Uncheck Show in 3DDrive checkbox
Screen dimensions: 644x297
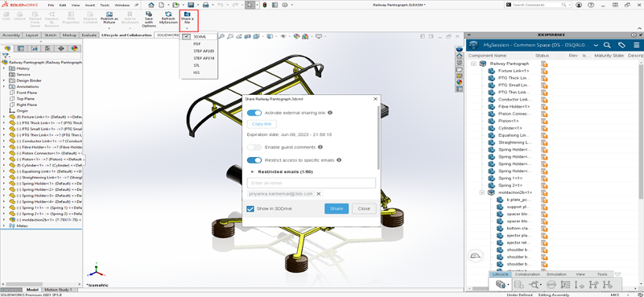point(250,208)
